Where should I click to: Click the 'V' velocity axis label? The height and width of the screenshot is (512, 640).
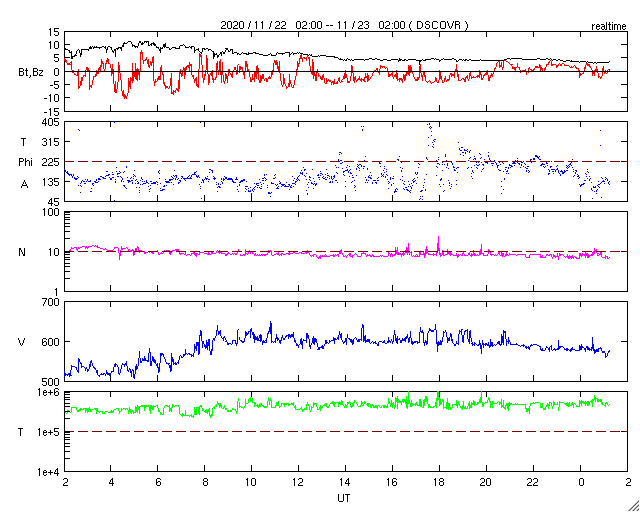tap(22, 341)
